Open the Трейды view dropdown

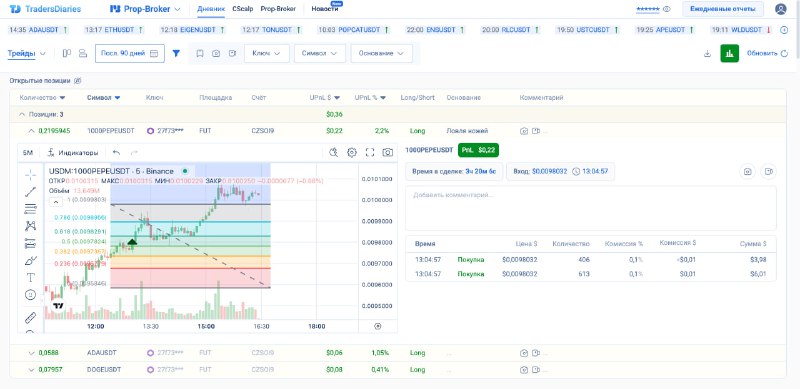pos(27,53)
